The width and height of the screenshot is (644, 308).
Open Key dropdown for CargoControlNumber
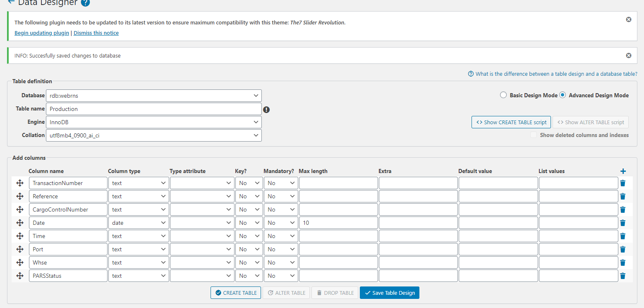coord(249,209)
